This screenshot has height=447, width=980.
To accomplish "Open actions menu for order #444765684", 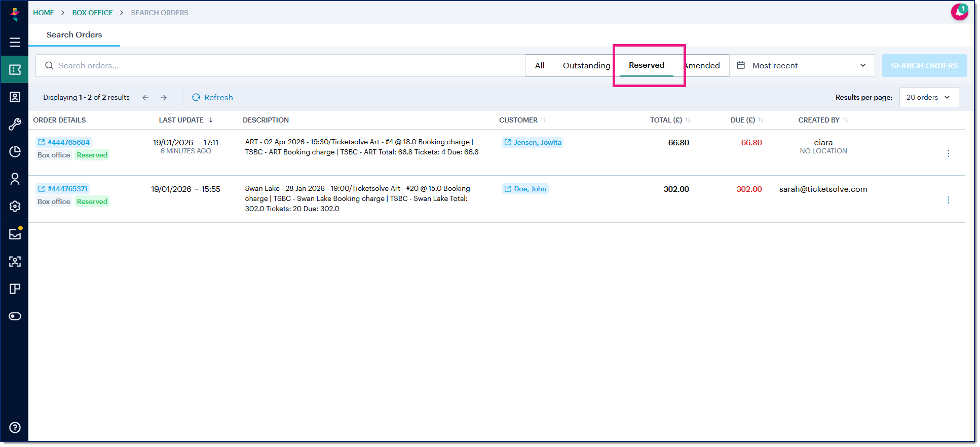I will 949,153.
